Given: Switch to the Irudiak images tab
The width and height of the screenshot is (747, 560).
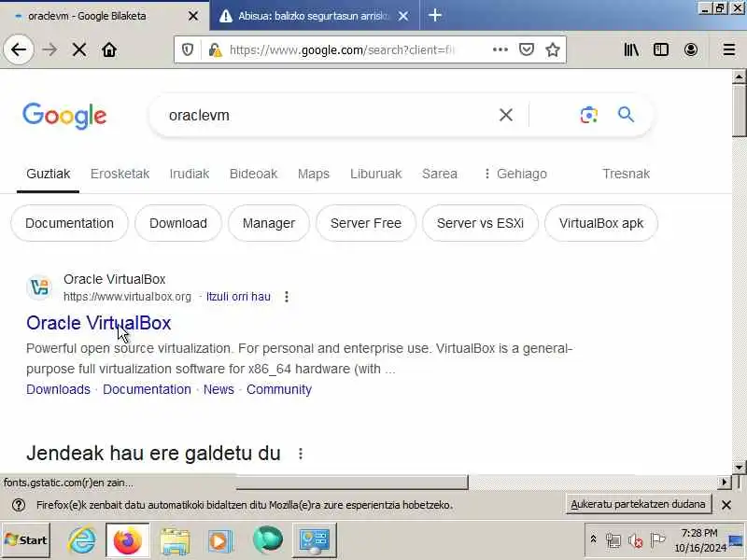Looking at the screenshot, I should coord(190,174).
